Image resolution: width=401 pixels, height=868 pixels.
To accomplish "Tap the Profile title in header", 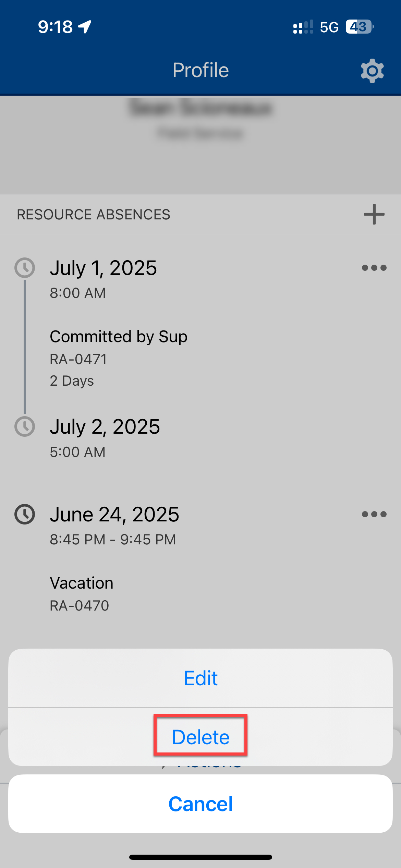I will click(x=200, y=70).
